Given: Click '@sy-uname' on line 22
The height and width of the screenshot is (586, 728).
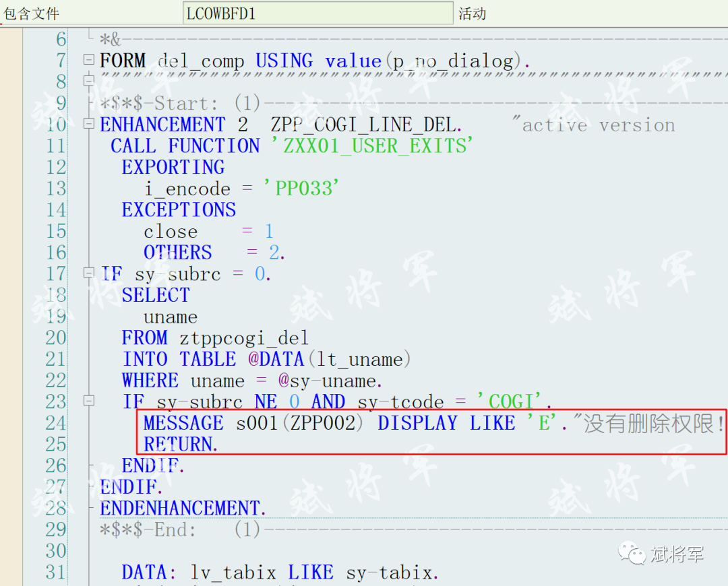Looking at the screenshot, I should coord(328,381).
